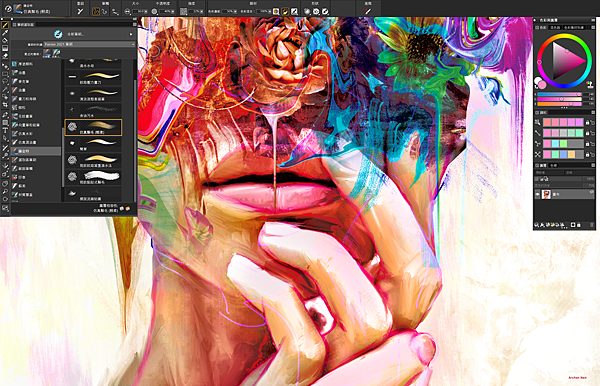Open the Color panel options menu
This screenshot has height=386, width=600.
coord(593,28)
